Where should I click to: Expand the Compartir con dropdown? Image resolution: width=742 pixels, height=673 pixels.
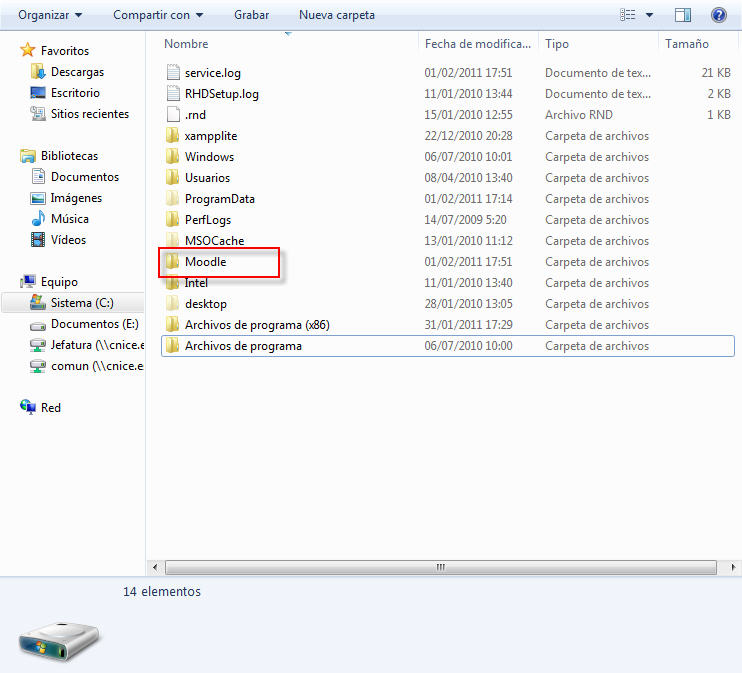(x=157, y=15)
